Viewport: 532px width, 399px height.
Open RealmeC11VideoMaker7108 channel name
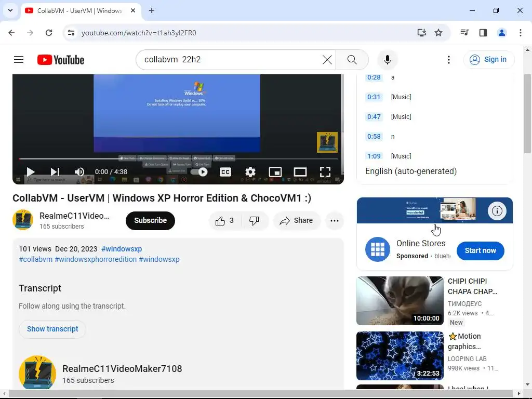[122, 369]
